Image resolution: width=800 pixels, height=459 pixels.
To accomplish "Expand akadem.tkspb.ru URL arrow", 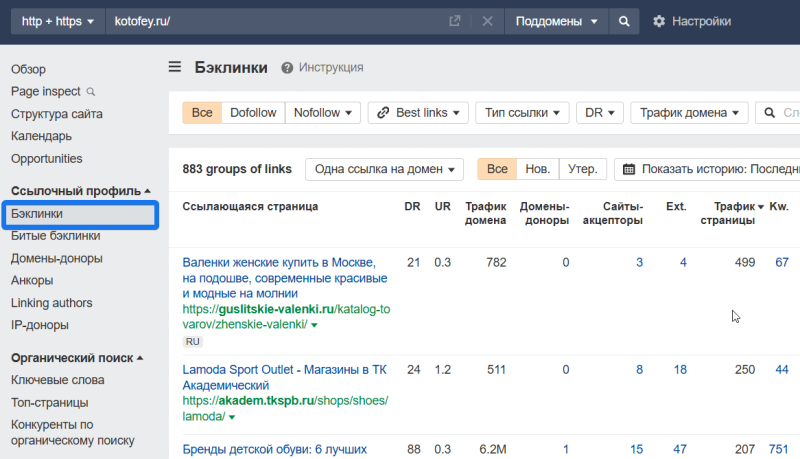I will [232, 417].
